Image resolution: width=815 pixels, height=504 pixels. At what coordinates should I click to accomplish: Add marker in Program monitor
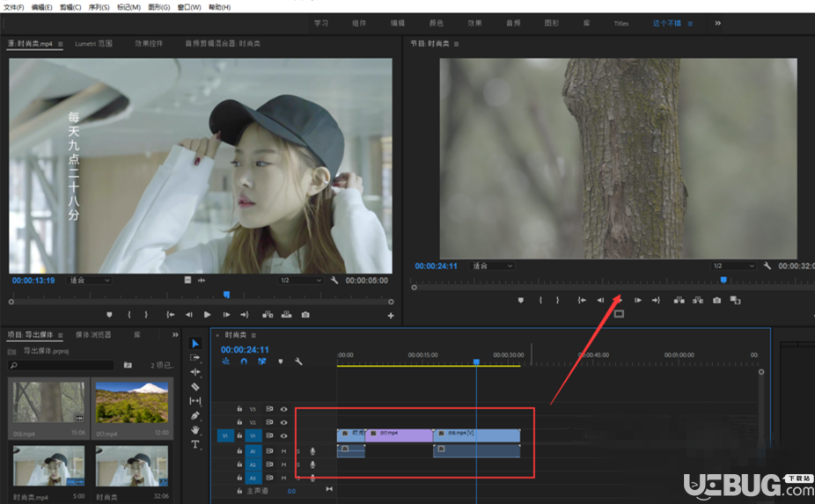point(521,300)
